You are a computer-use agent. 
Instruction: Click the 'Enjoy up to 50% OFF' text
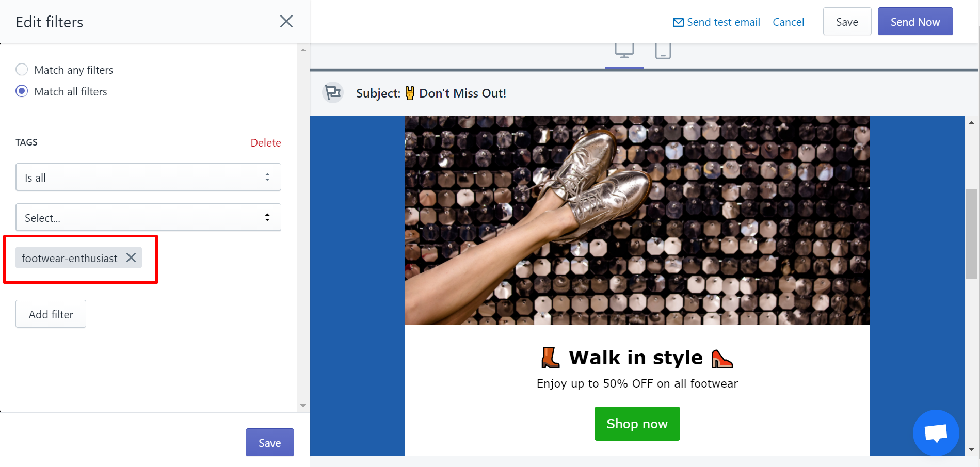[637, 383]
